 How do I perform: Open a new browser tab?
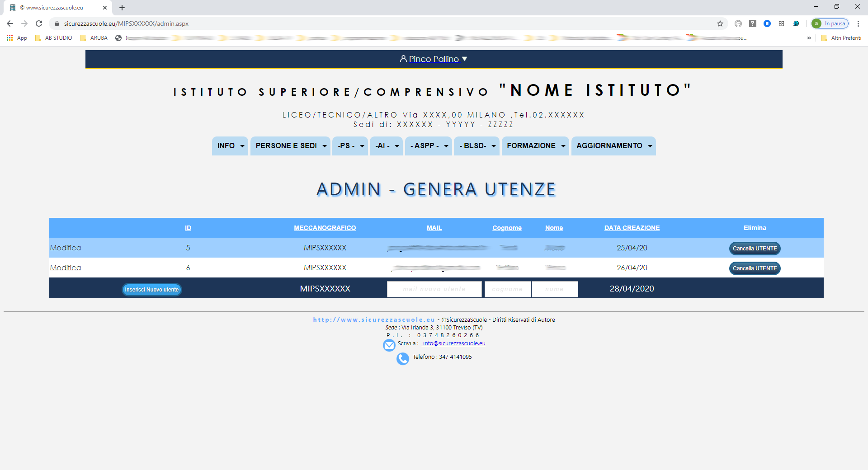pos(122,8)
